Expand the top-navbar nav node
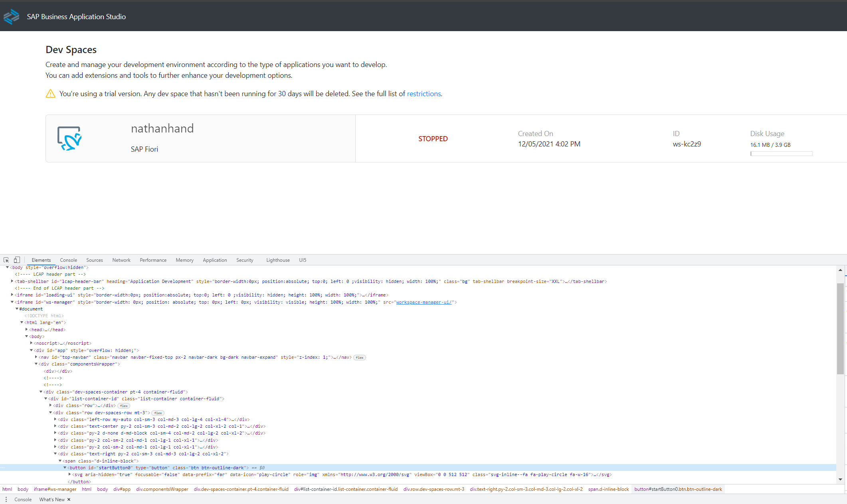Viewport: 847px width, 504px height. tap(36, 357)
